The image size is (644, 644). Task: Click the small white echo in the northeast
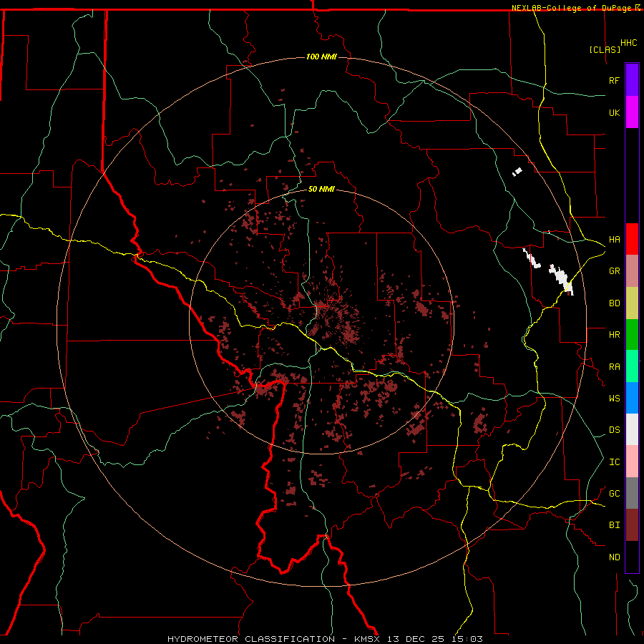coord(517,171)
